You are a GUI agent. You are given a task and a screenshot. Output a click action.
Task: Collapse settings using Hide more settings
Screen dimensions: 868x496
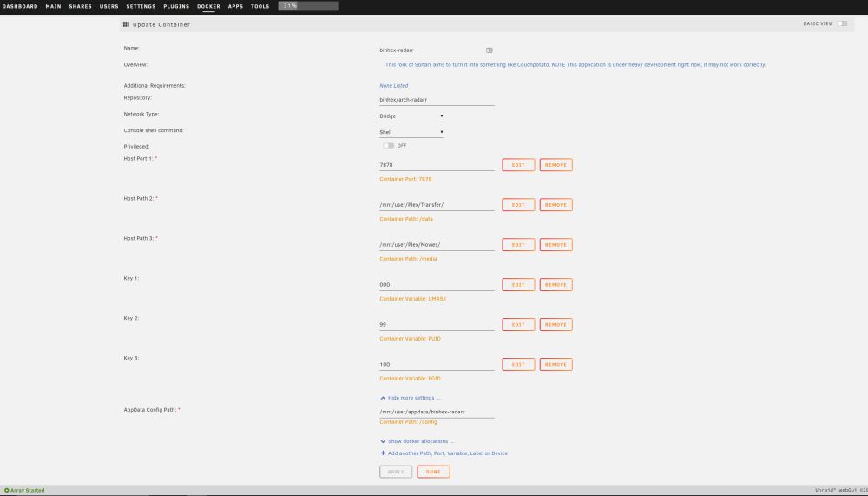point(414,398)
